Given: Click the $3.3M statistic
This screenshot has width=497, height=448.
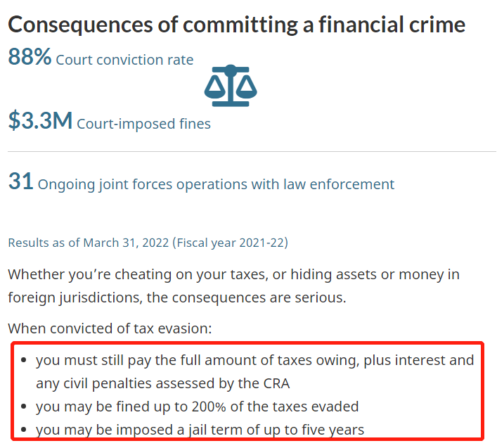Looking at the screenshot, I should point(40,120).
